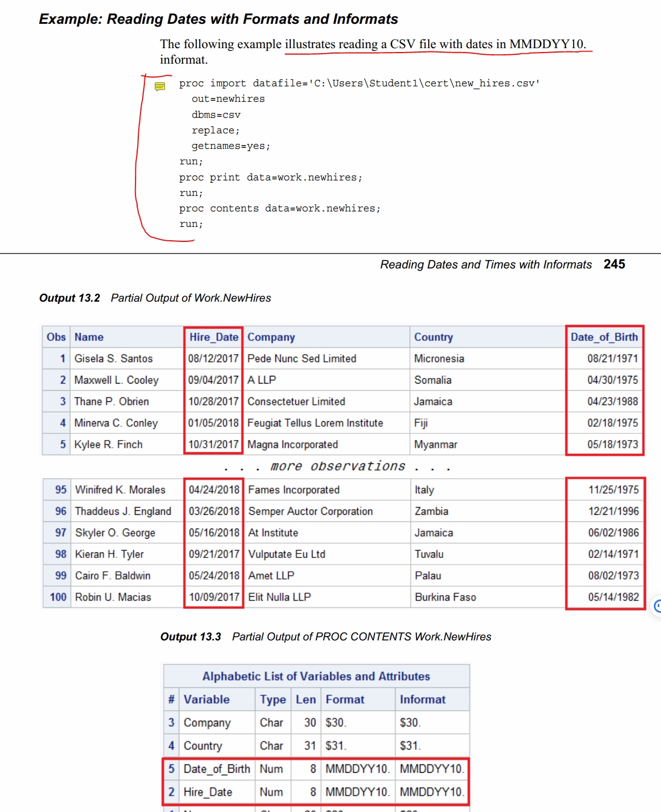Select the Hire_Date column header
The height and width of the screenshot is (812, 661).
coord(214,337)
